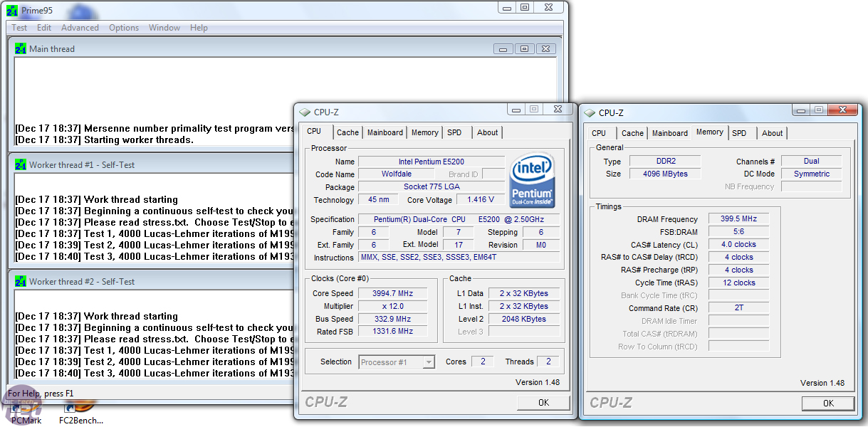Click the Worker thread #2 window icon
The width and height of the screenshot is (868, 427).
(x=21, y=282)
